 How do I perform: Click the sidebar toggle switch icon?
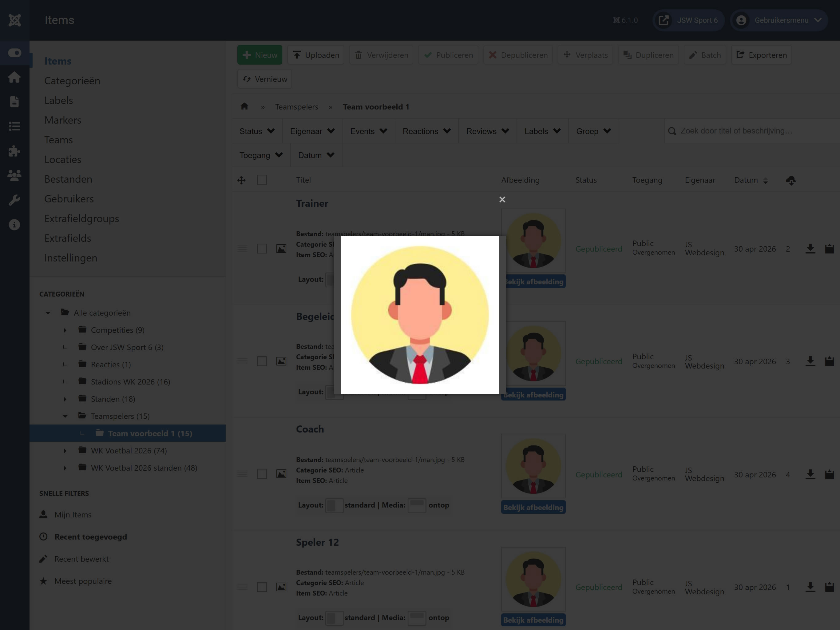pyautogui.click(x=14, y=53)
